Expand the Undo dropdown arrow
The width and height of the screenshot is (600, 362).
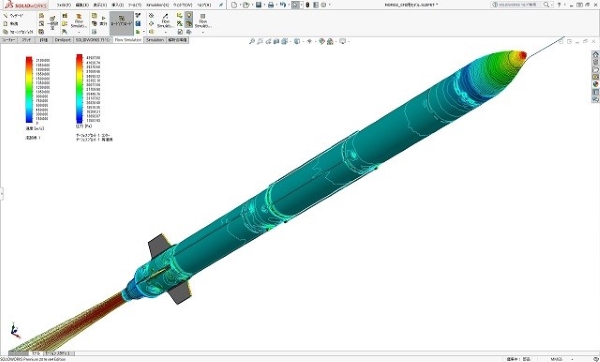pyautogui.click(x=288, y=5)
